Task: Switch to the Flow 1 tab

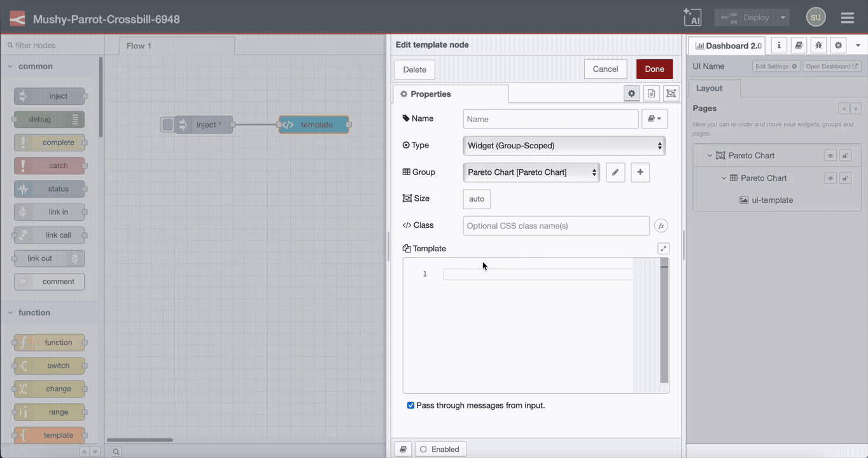Action: [138, 45]
